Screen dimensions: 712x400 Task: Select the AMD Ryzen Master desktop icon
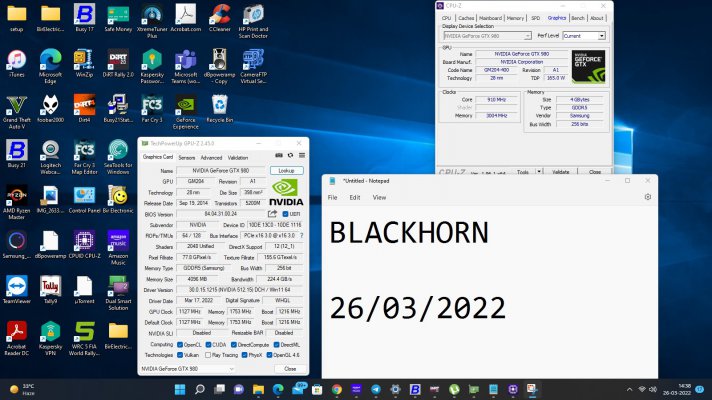(x=17, y=203)
